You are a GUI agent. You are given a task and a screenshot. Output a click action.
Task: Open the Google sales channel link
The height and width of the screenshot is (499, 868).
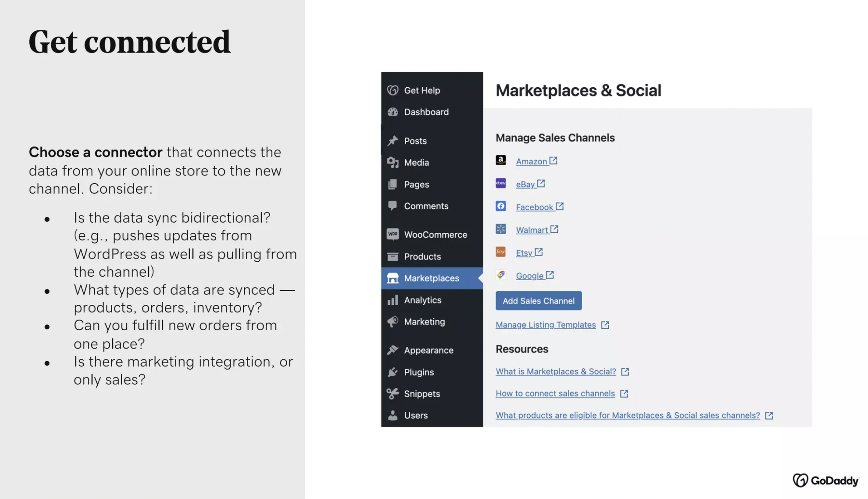pyautogui.click(x=535, y=276)
